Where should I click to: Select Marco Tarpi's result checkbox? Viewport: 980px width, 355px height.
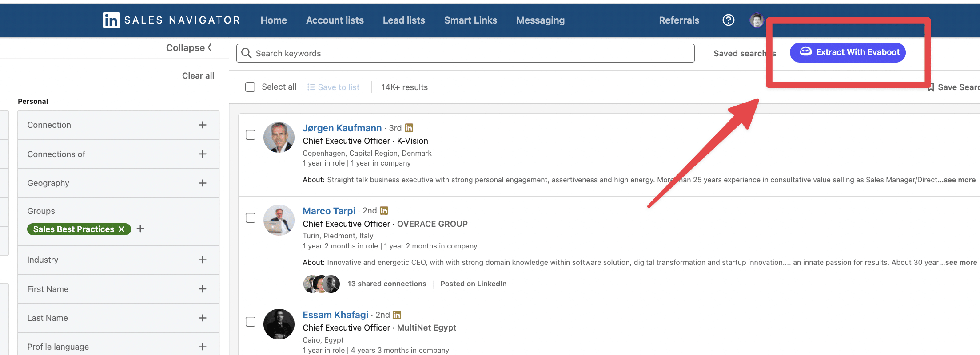[251, 218]
